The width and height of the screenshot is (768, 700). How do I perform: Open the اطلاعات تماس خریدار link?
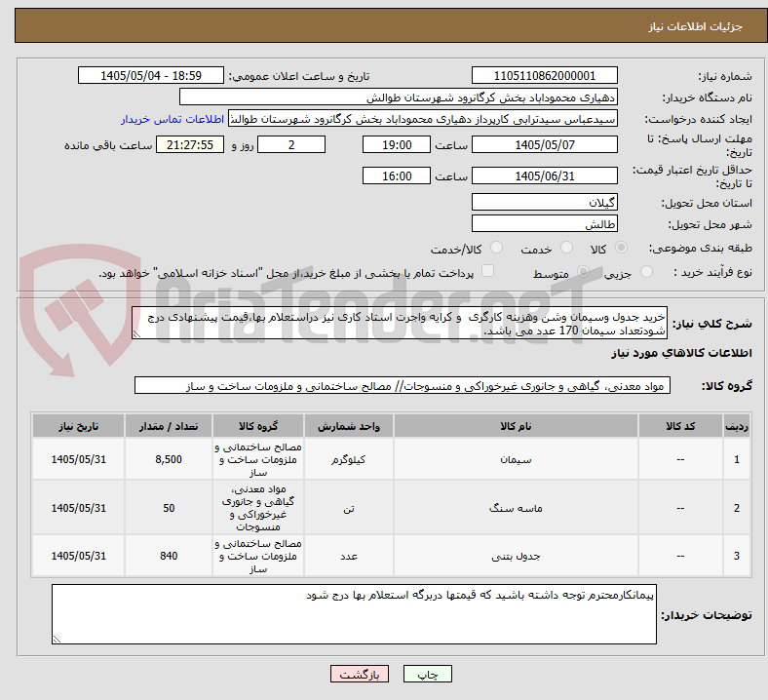pos(173,119)
